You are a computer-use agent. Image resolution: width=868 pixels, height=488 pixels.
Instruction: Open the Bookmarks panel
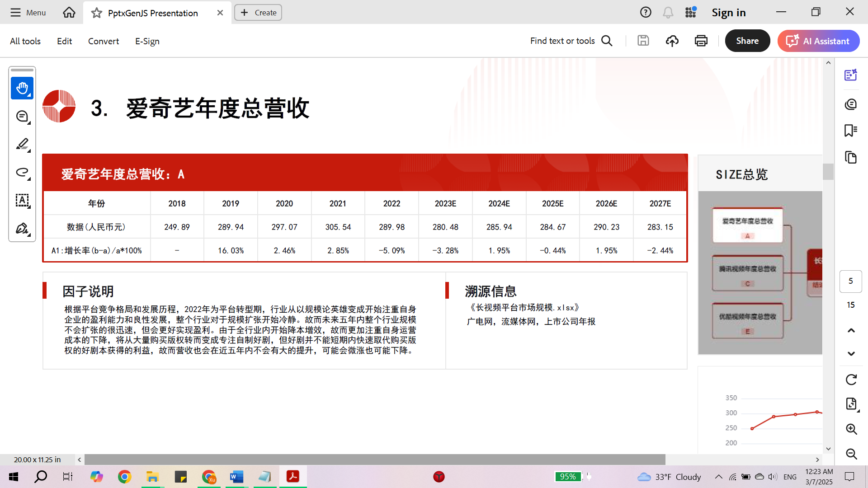[851, 131]
